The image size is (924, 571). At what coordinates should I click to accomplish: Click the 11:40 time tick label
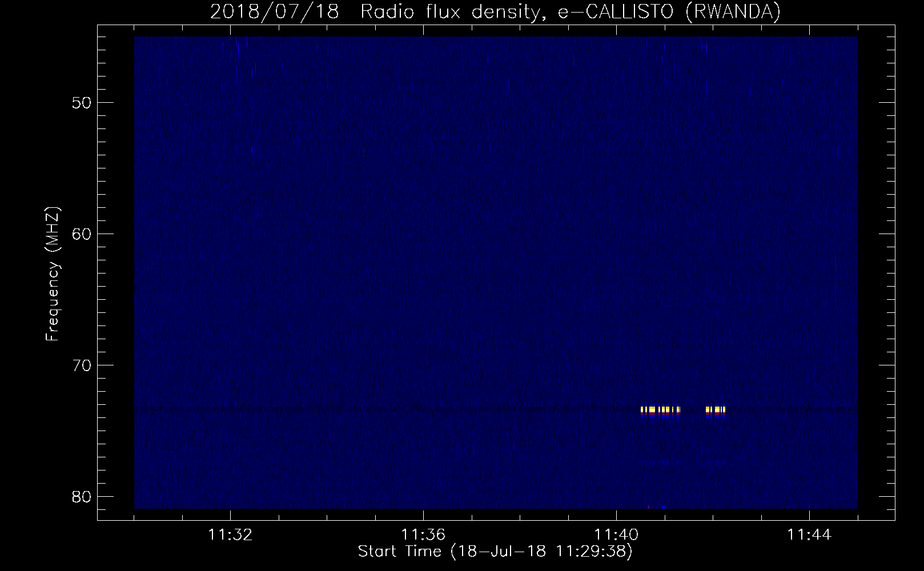point(616,535)
